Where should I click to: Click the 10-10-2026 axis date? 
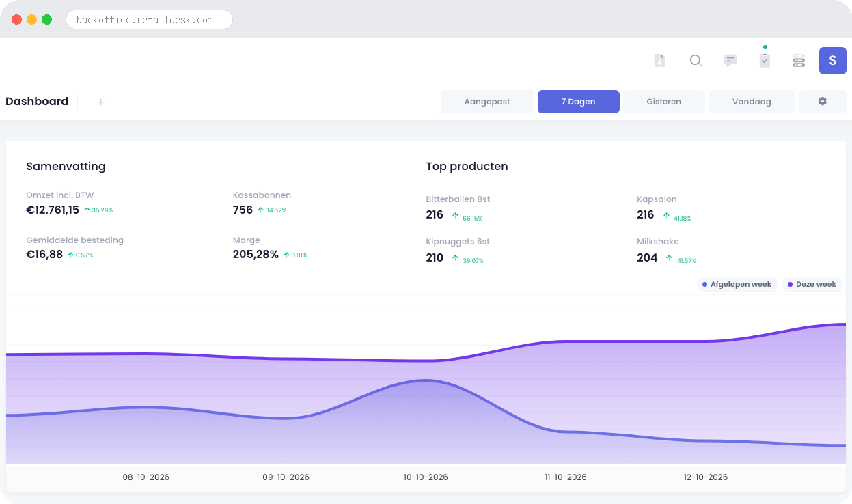(x=426, y=477)
